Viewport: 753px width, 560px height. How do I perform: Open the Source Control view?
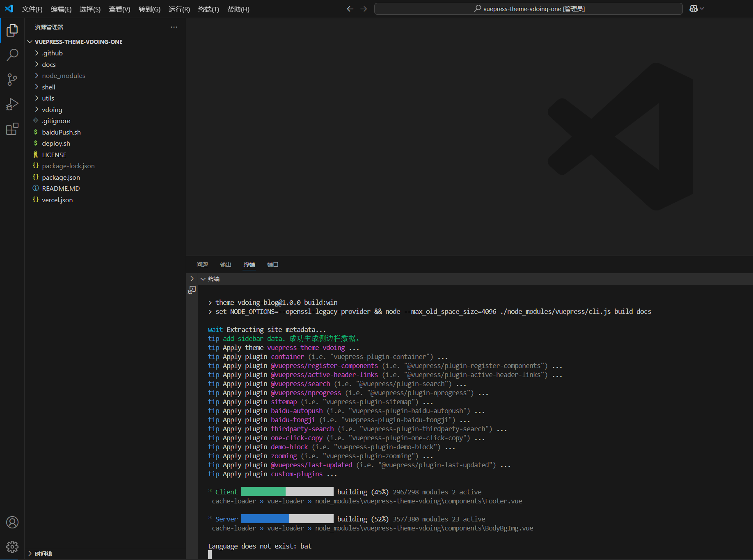pos(12,80)
